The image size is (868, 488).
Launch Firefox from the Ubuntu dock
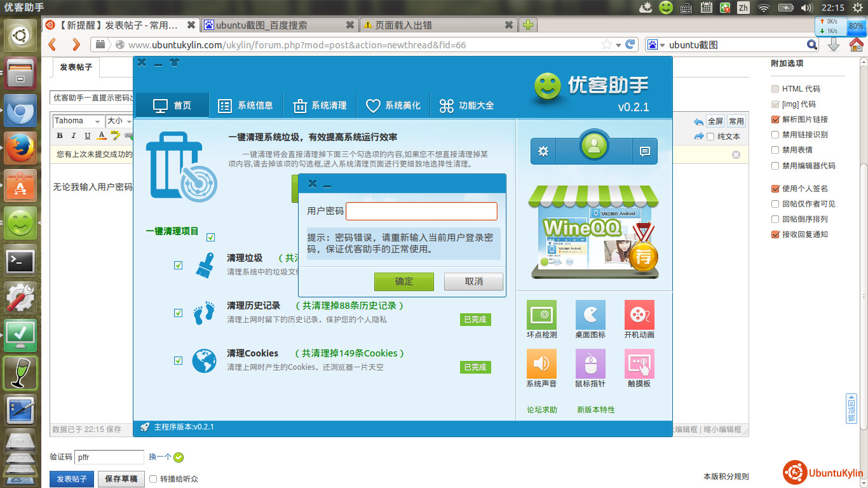tap(21, 149)
